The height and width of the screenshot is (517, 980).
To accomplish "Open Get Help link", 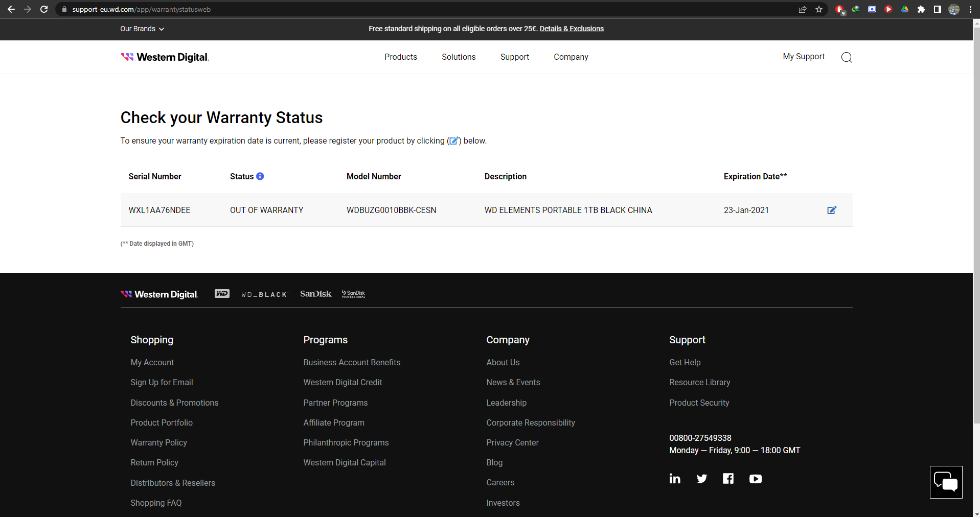I will coord(685,362).
